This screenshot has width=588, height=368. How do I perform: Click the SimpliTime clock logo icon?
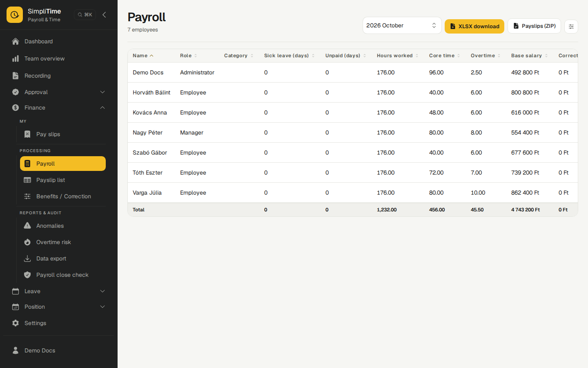tap(15, 15)
